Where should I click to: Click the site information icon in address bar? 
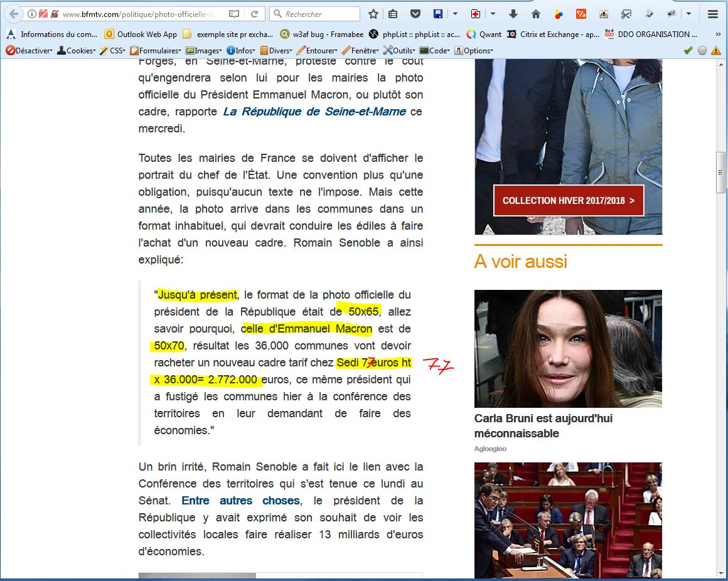coord(32,14)
